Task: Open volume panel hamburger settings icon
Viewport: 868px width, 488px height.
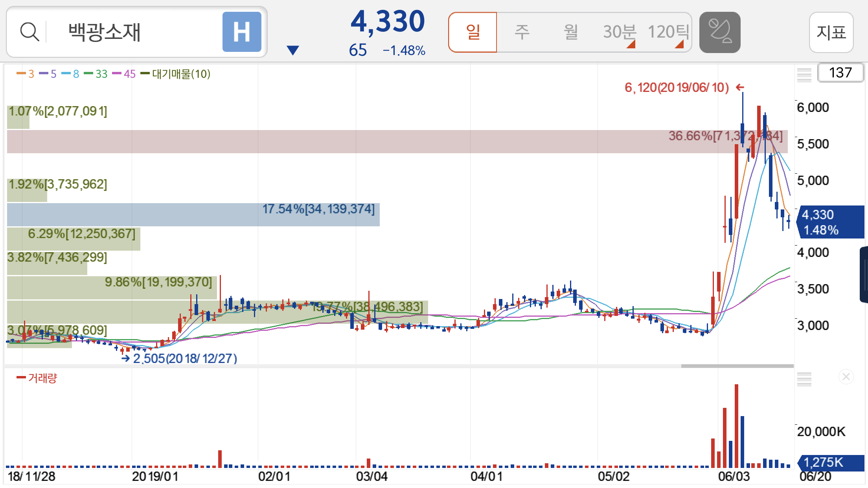Action: 804,379
